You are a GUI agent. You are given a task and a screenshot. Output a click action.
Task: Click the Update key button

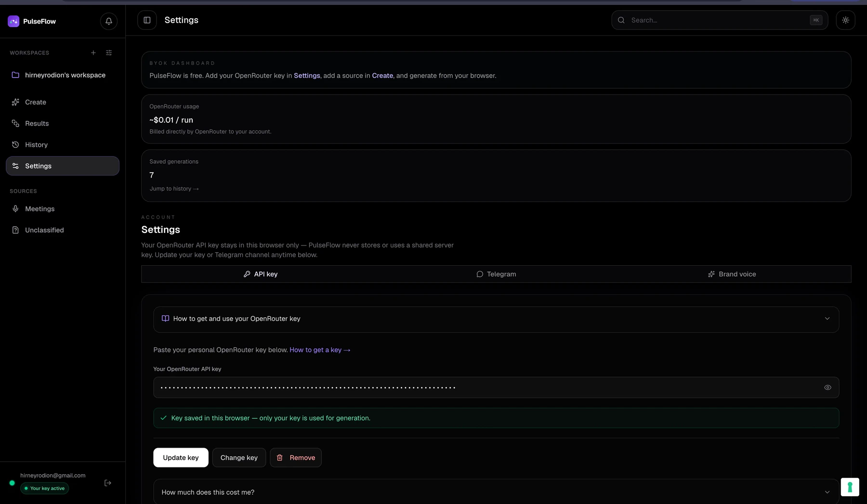click(x=181, y=458)
